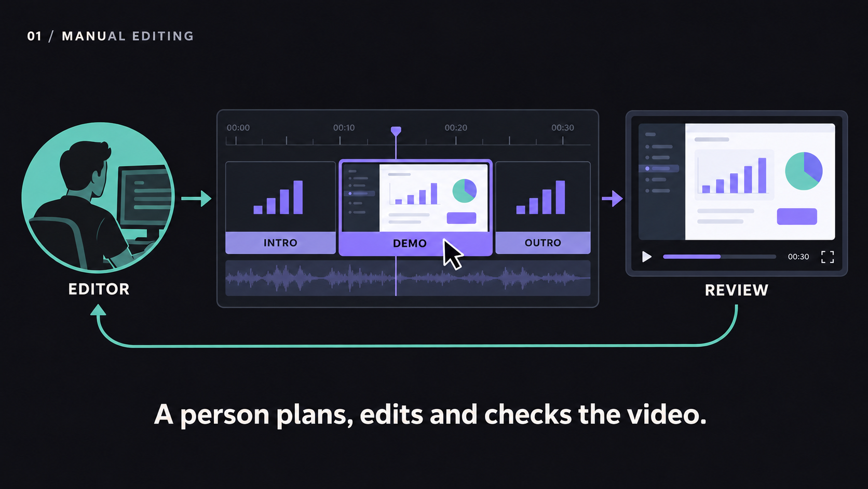Click the REVIEW label
The height and width of the screenshot is (489, 868).
click(737, 290)
